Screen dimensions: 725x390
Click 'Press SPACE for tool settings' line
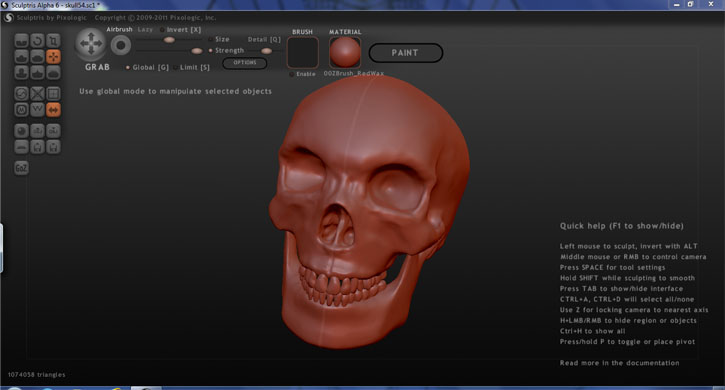(x=613, y=267)
